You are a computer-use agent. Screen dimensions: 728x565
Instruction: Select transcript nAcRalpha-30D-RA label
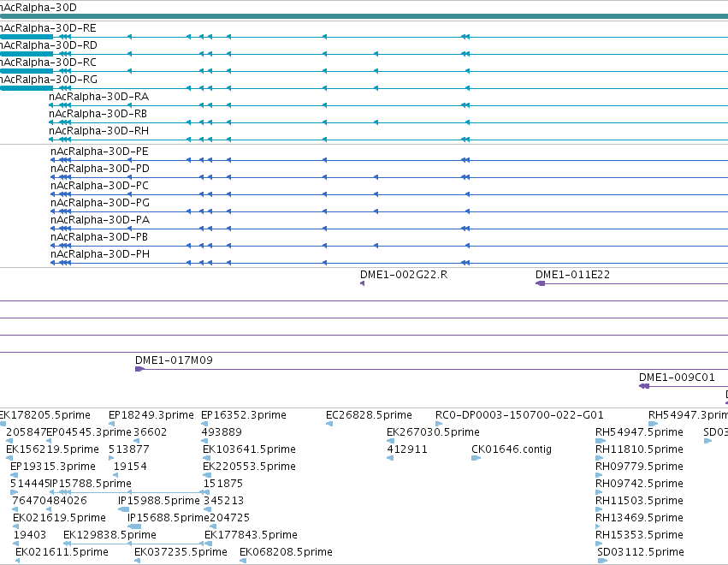[99, 97]
